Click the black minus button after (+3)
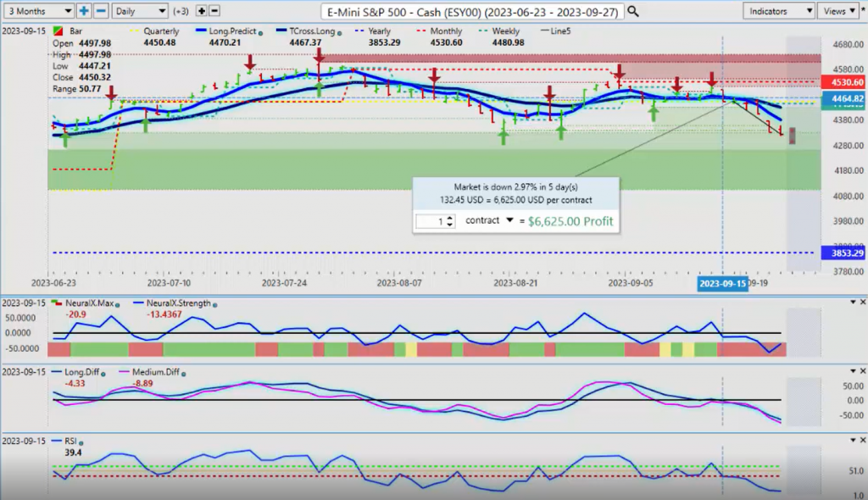 coord(214,11)
